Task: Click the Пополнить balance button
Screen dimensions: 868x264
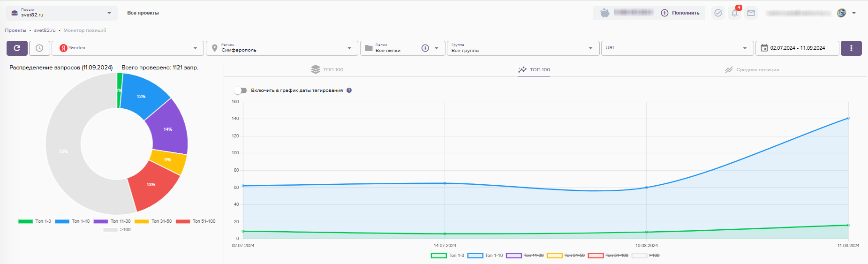Action: [x=680, y=13]
